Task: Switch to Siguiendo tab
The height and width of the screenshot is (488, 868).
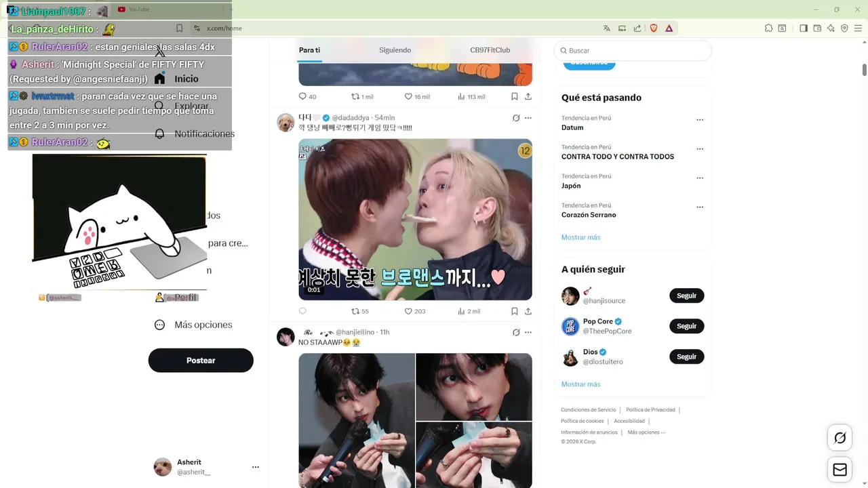Action: 395,50
